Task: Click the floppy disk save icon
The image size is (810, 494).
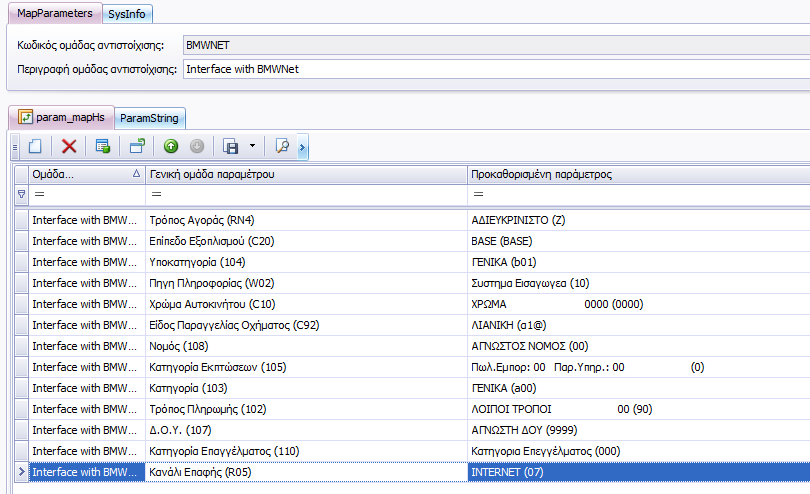Action: point(231,146)
